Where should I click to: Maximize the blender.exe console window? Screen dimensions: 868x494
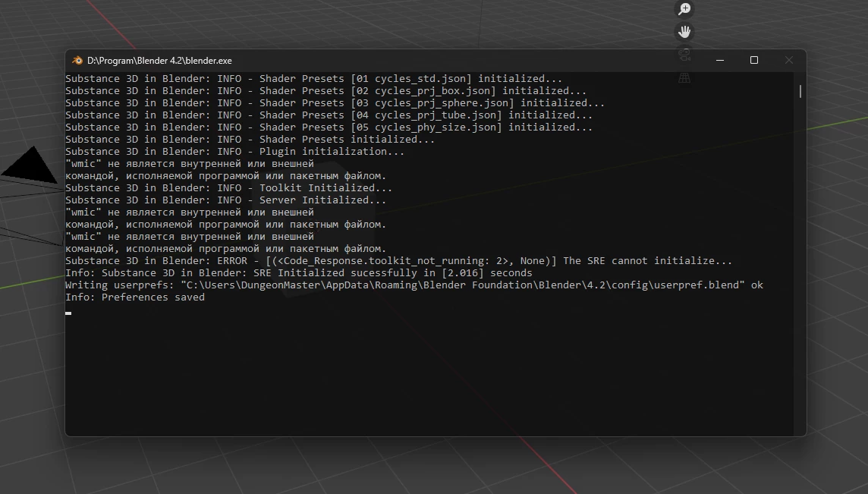(754, 61)
